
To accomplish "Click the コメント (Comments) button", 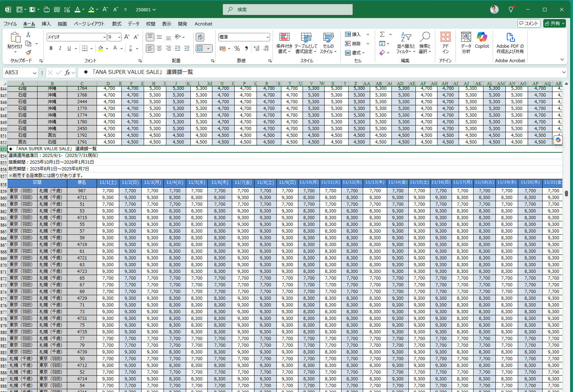I will [x=529, y=23].
